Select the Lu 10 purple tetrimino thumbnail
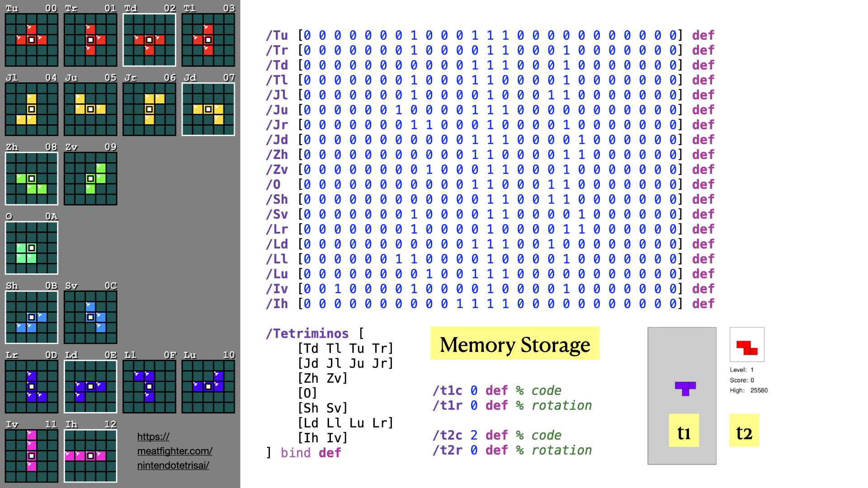Viewport: 868px width, 488px height. click(208, 386)
